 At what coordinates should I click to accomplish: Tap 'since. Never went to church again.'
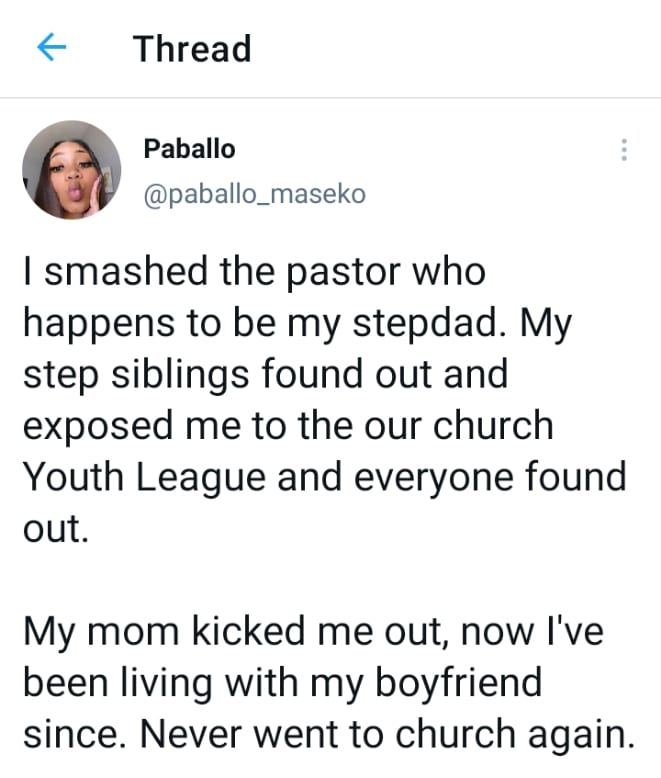click(329, 733)
